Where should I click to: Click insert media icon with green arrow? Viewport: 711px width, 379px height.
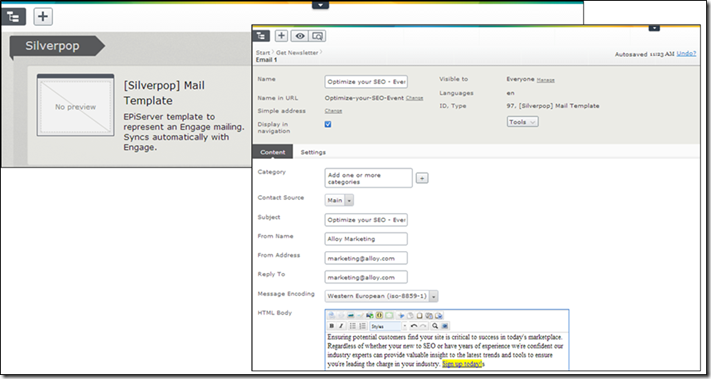370,315
